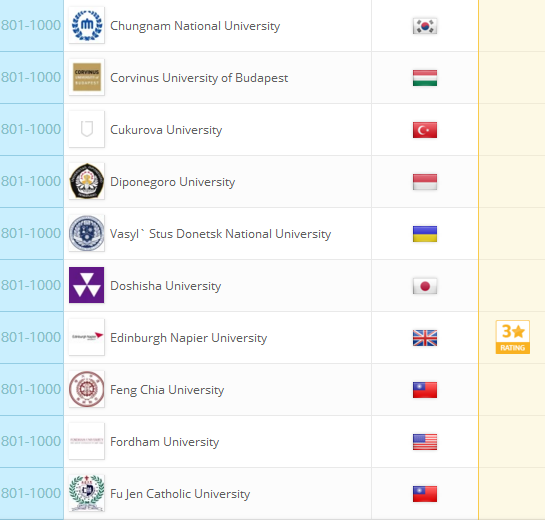Open Fordham University link

[x=164, y=442]
